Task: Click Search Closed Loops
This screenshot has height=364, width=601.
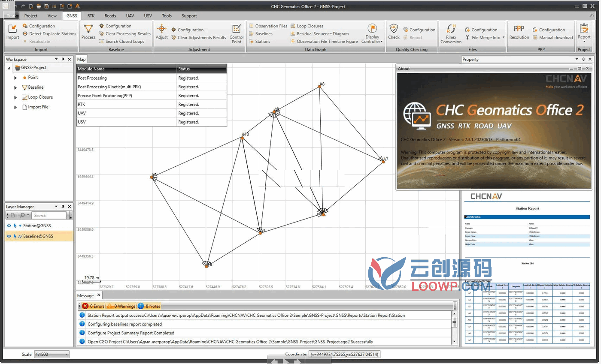Action: (121, 41)
